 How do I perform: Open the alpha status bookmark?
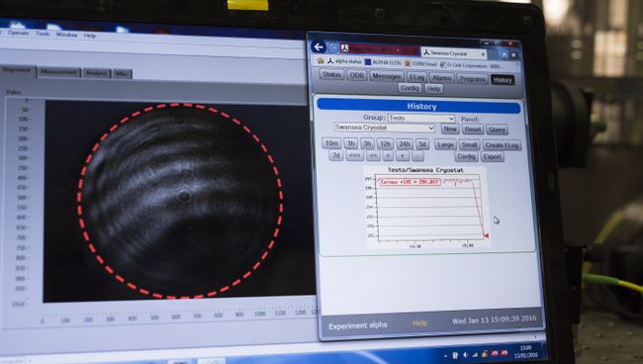click(x=344, y=62)
